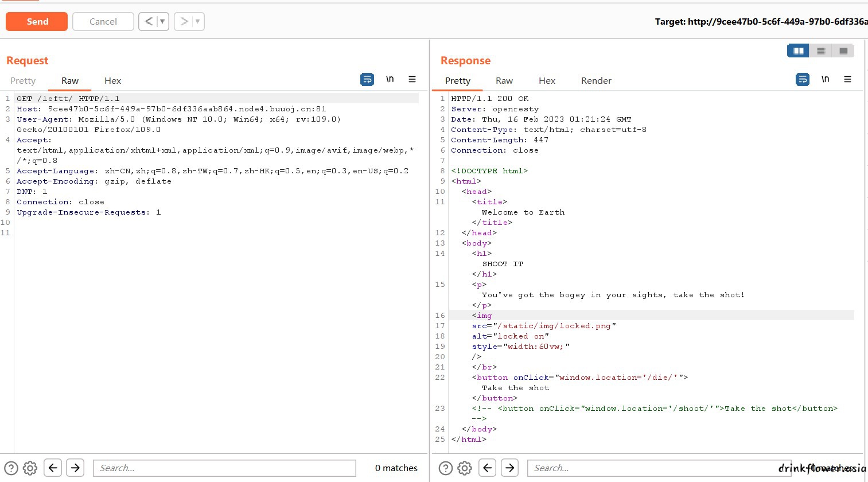
Task: Click 'Content-Length: 447' response header
Action: (x=500, y=140)
